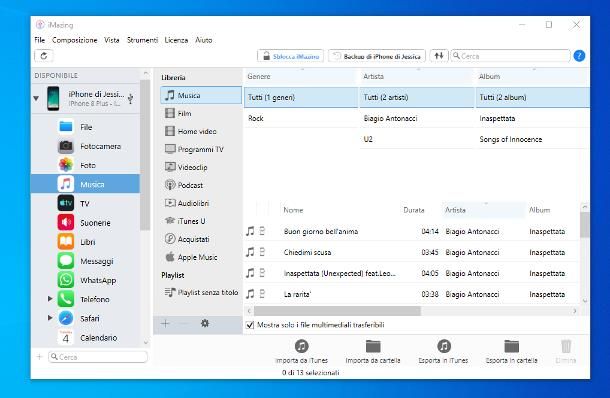Select Videoclip in Libreria
Viewport: 610px width, 398px height.
201,167
